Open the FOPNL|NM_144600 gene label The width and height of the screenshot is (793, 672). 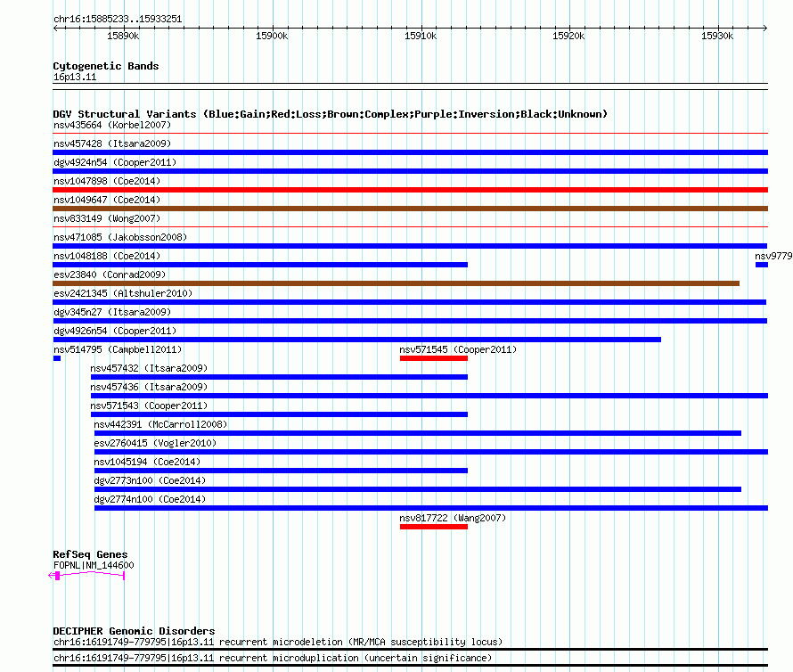[94, 565]
